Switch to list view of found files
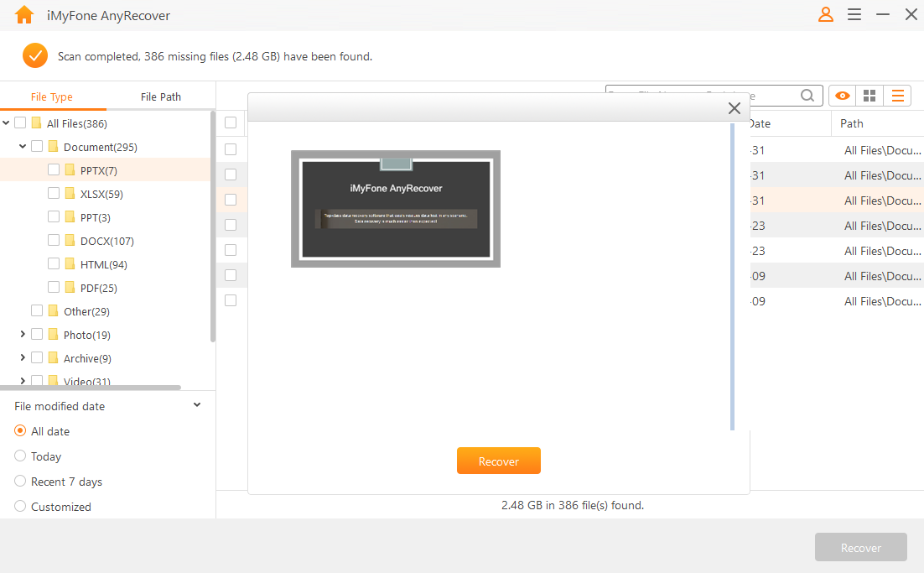The image size is (924, 573). coord(897,96)
